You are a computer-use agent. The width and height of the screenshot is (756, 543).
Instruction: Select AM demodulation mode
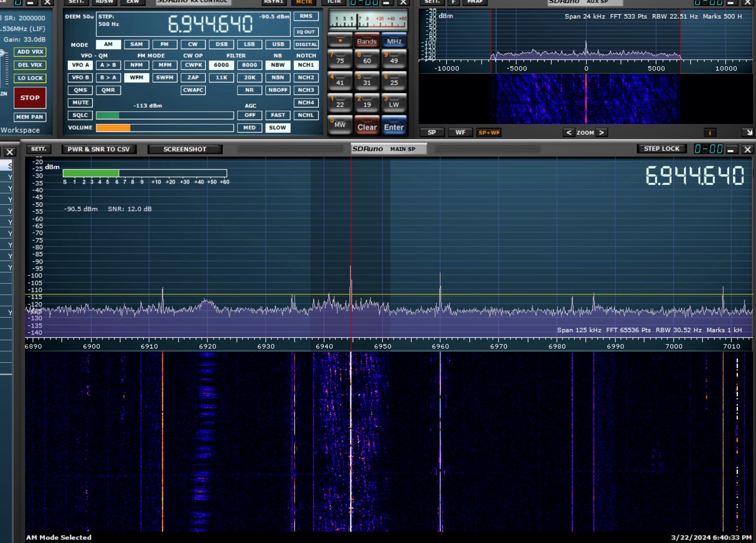tap(108, 44)
